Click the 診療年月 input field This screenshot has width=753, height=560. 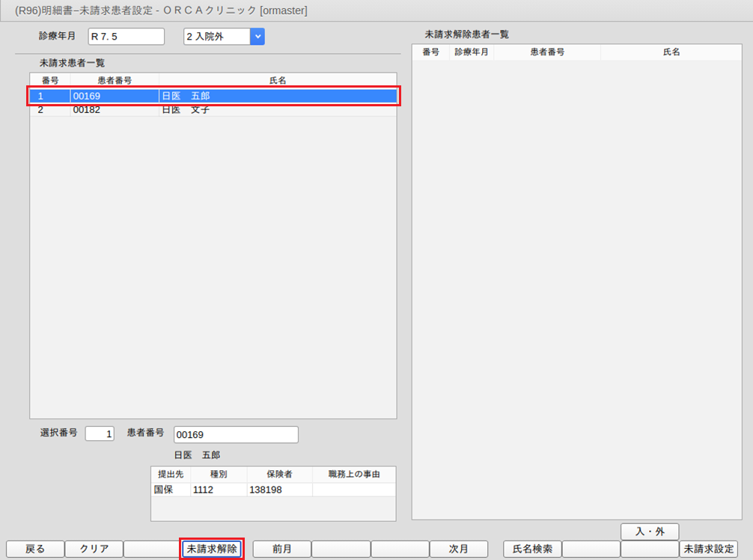click(x=126, y=37)
